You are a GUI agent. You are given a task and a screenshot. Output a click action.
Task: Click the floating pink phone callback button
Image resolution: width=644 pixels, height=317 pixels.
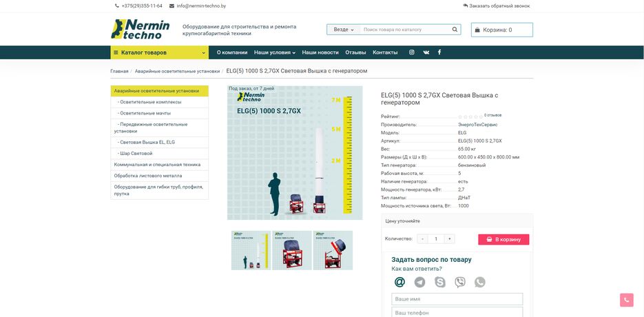[626, 300]
